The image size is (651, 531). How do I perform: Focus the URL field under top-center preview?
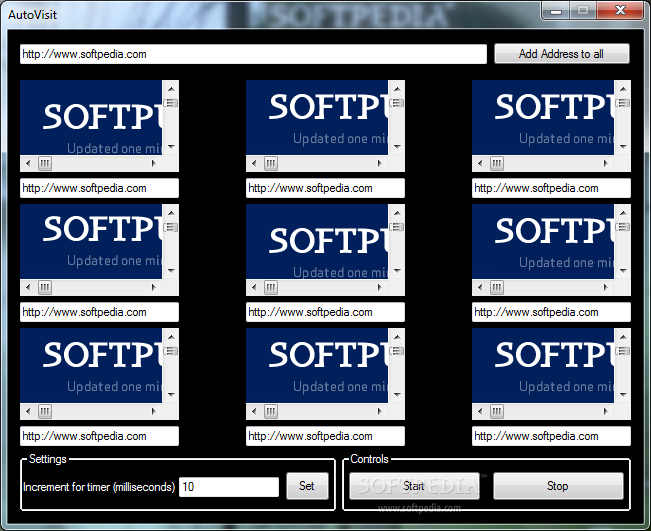click(x=325, y=188)
